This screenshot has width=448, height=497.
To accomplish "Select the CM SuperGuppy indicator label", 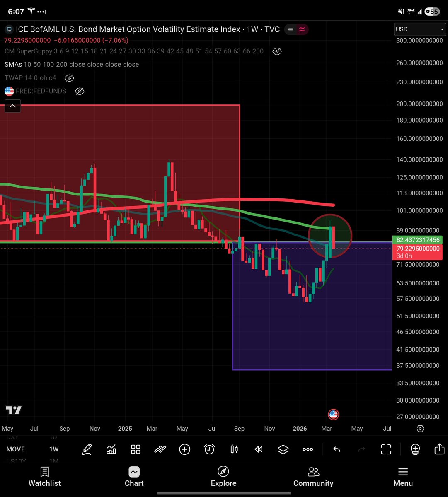I will pyautogui.click(x=134, y=51).
